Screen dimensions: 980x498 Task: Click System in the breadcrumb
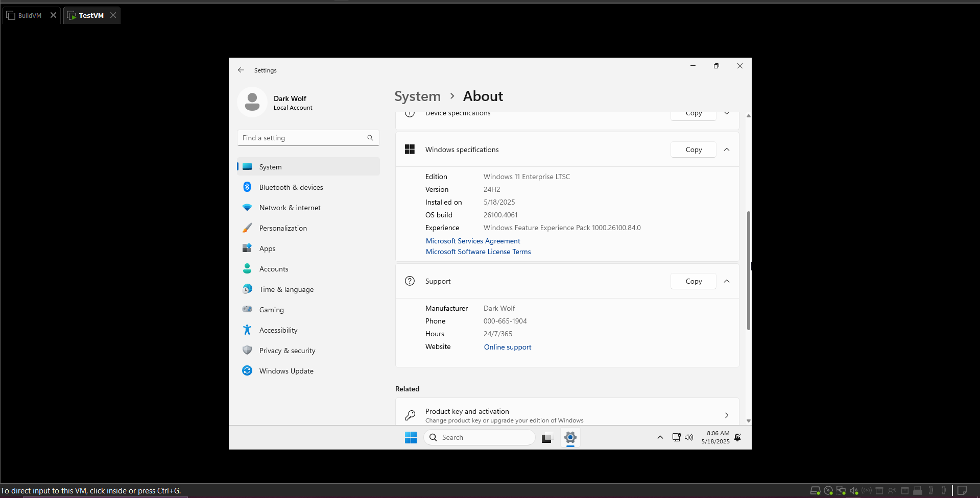417,96
